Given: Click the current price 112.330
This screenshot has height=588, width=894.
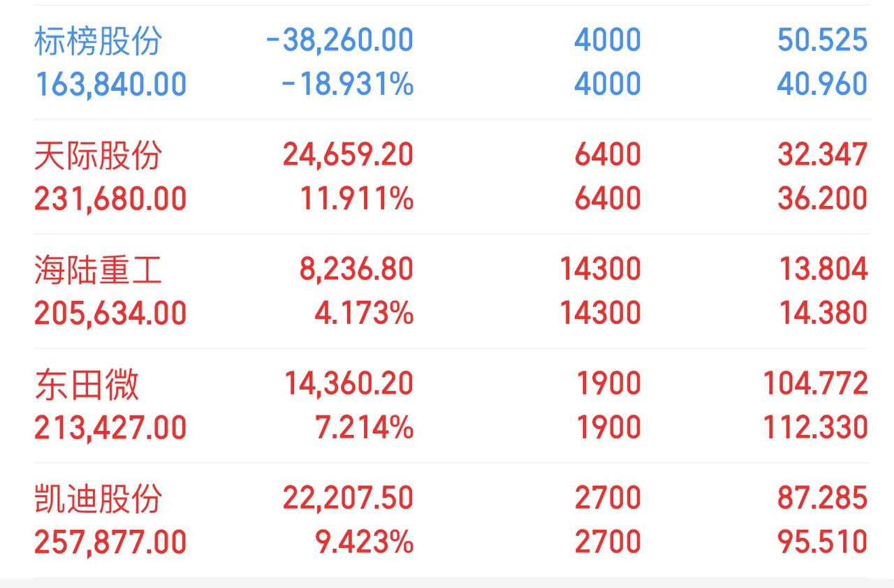Looking at the screenshot, I should click(x=815, y=428).
